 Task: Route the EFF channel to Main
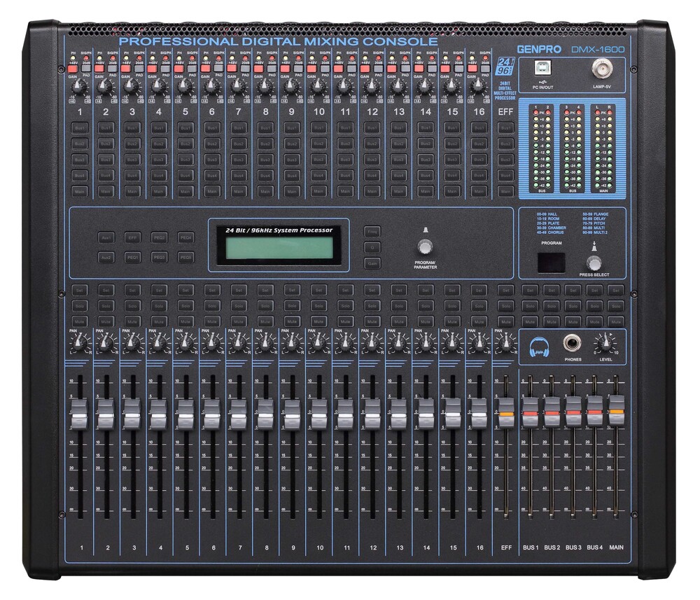(505, 191)
